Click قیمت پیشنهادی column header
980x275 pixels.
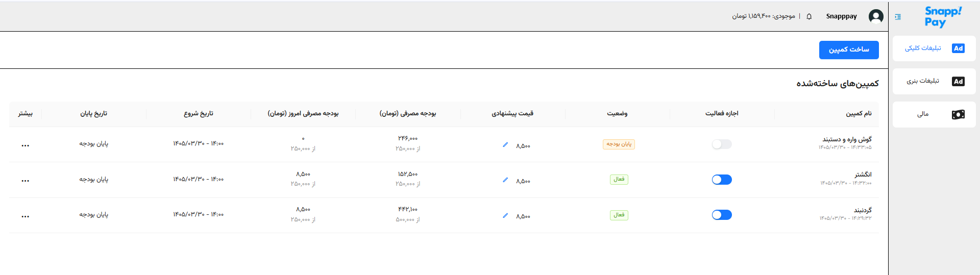[512, 113]
